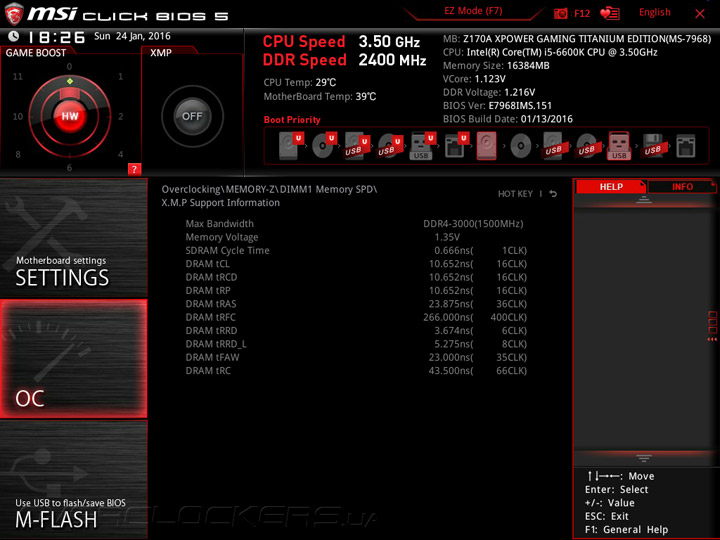Click the 1.35V memory voltage value
Viewport: 720px width, 540px height.
pos(447,237)
